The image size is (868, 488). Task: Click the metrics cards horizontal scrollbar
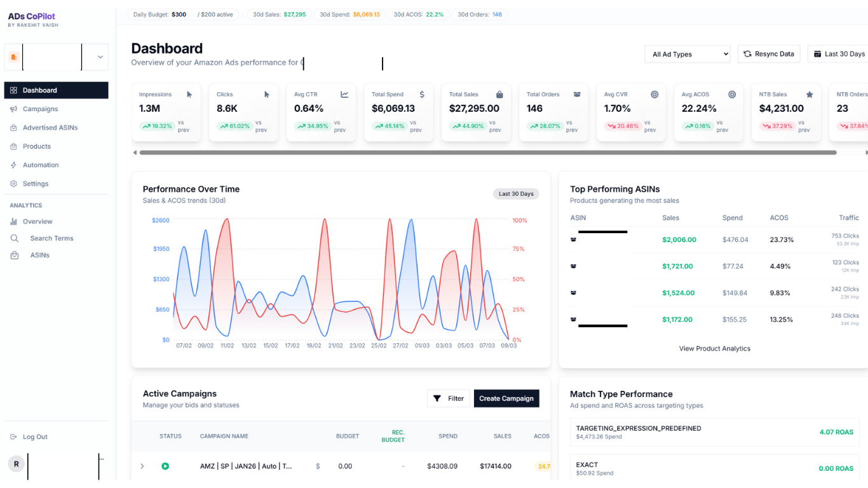point(488,152)
